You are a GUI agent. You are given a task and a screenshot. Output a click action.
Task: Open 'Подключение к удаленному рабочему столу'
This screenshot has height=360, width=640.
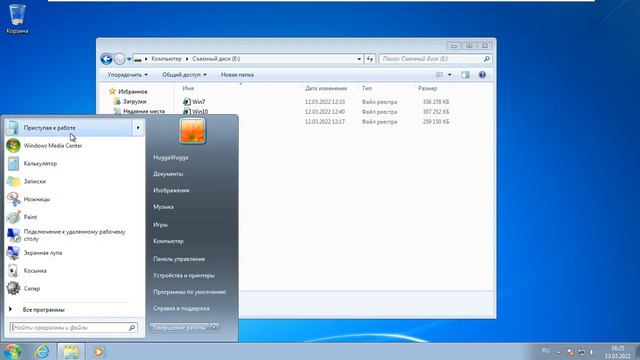74,235
